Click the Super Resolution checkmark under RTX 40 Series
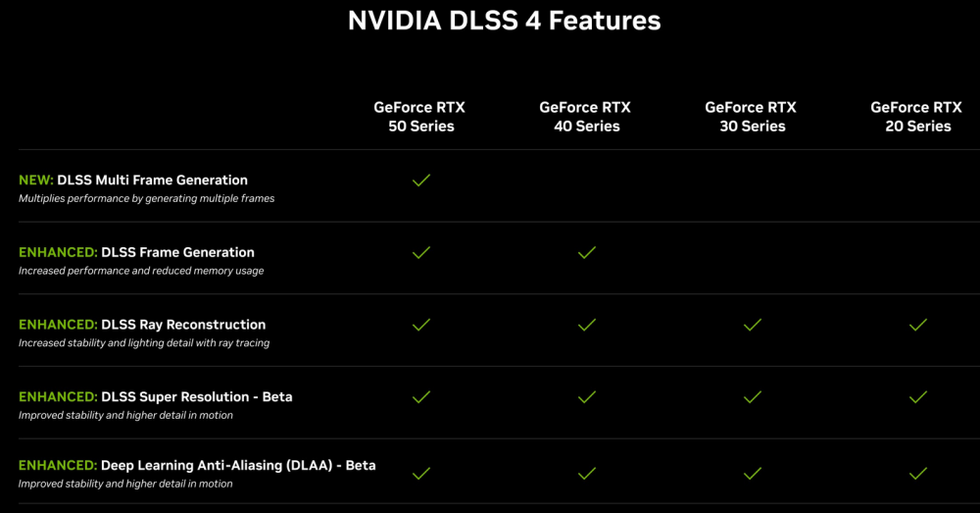 coord(587,397)
